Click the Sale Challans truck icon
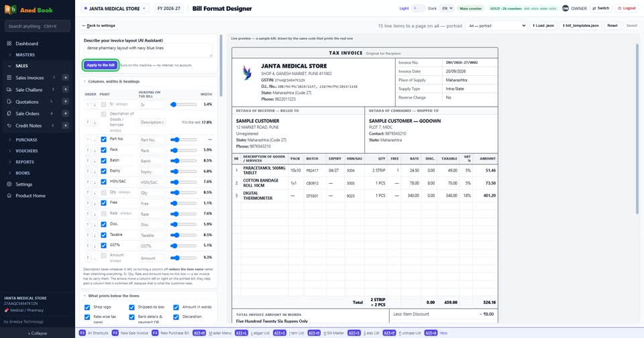Image resolution: width=644 pixels, height=338 pixels. tap(9, 90)
